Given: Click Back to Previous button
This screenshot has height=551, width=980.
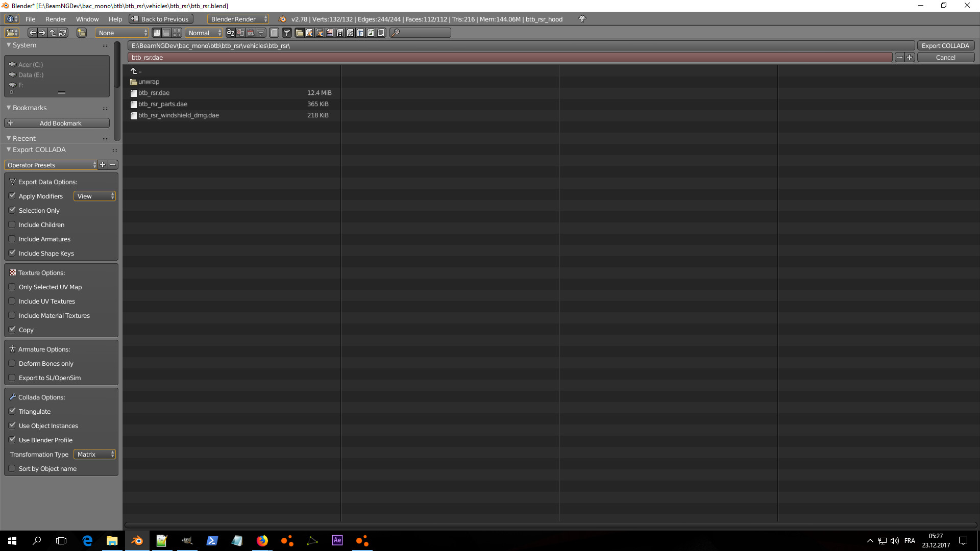Looking at the screenshot, I should click(161, 19).
